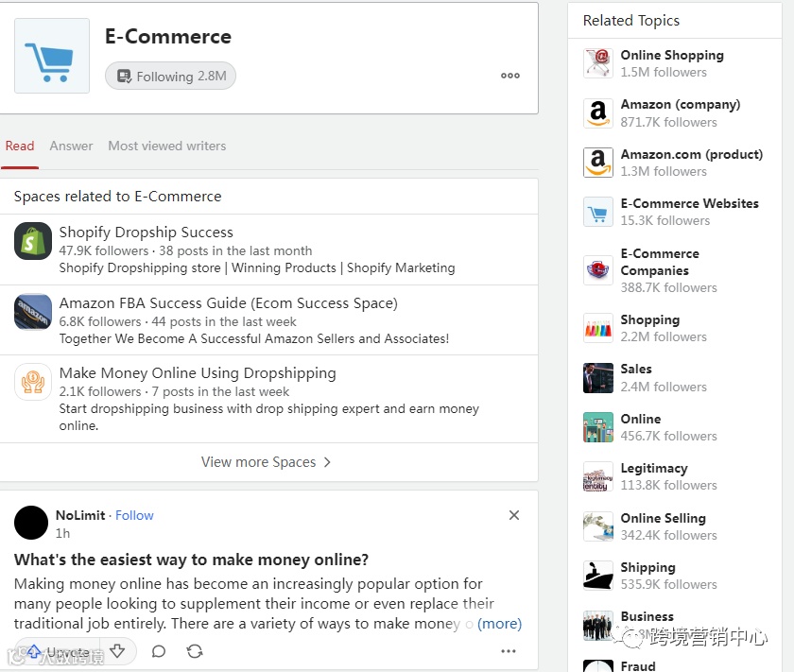The width and height of the screenshot is (794, 672).
Task: Open the Amazon (company) related topic
Action: [x=681, y=104]
